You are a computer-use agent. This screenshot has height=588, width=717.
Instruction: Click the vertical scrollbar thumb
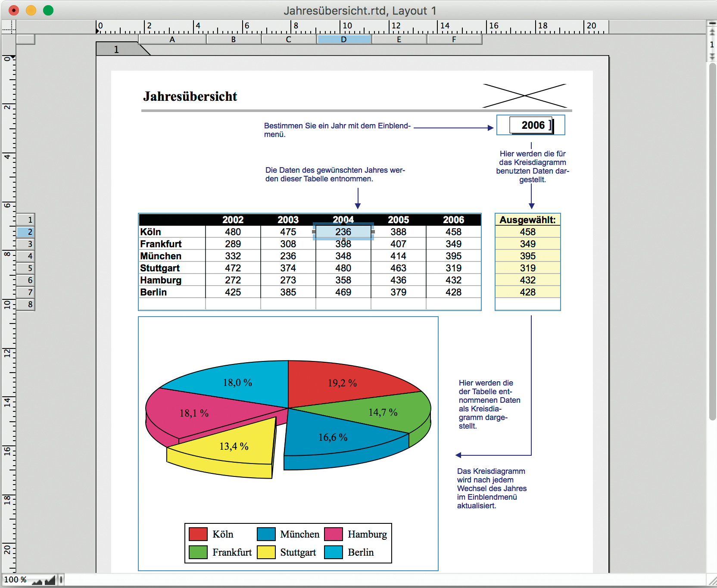(x=712, y=241)
